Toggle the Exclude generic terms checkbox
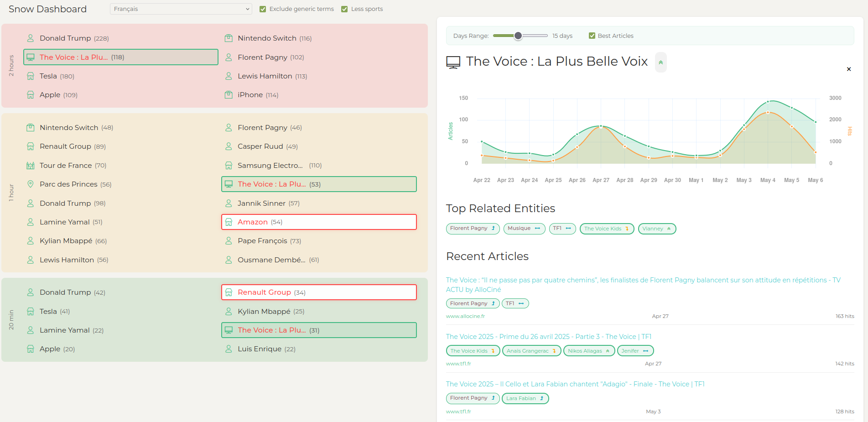868x422 pixels. [x=263, y=9]
